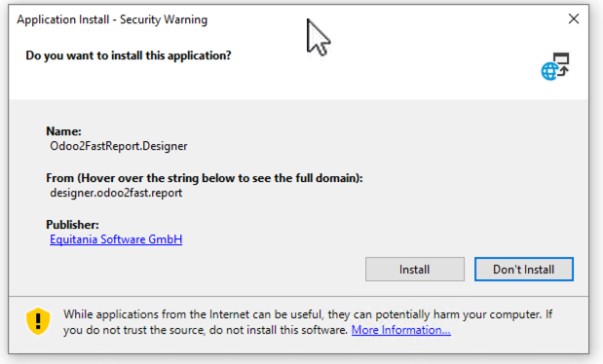Click the yellow warning shield icon
Image resolution: width=603 pixels, height=364 pixels.
click(38, 321)
